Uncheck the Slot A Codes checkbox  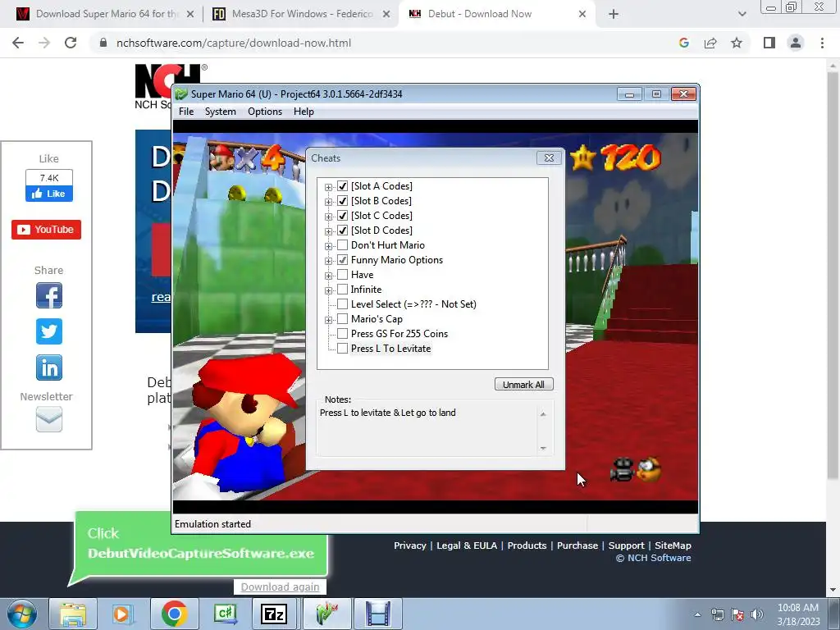342,186
